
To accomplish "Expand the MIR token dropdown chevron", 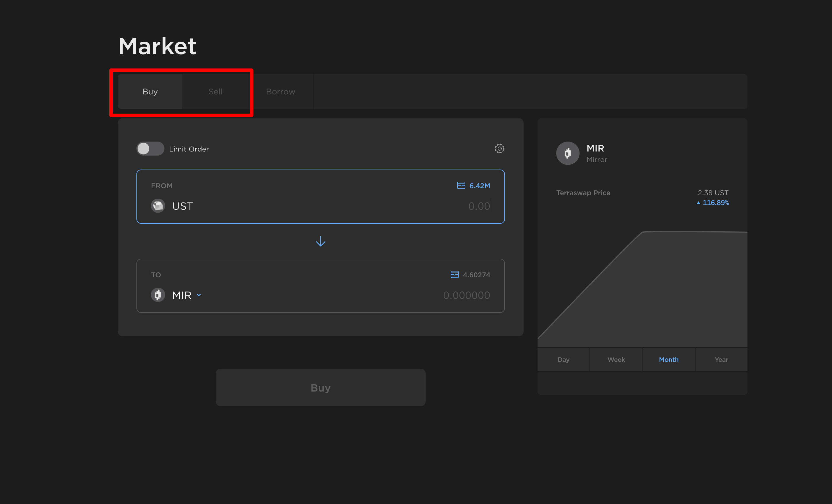I will 199,295.
